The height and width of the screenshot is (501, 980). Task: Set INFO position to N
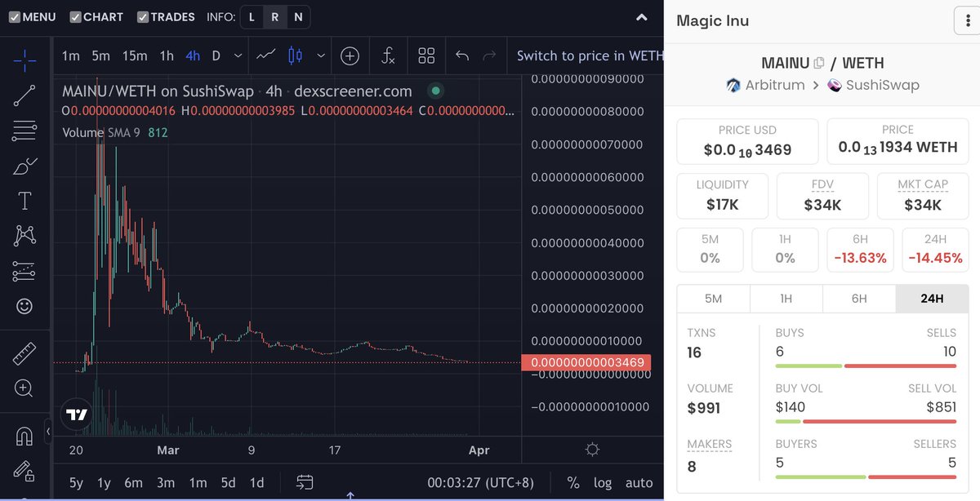point(298,16)
